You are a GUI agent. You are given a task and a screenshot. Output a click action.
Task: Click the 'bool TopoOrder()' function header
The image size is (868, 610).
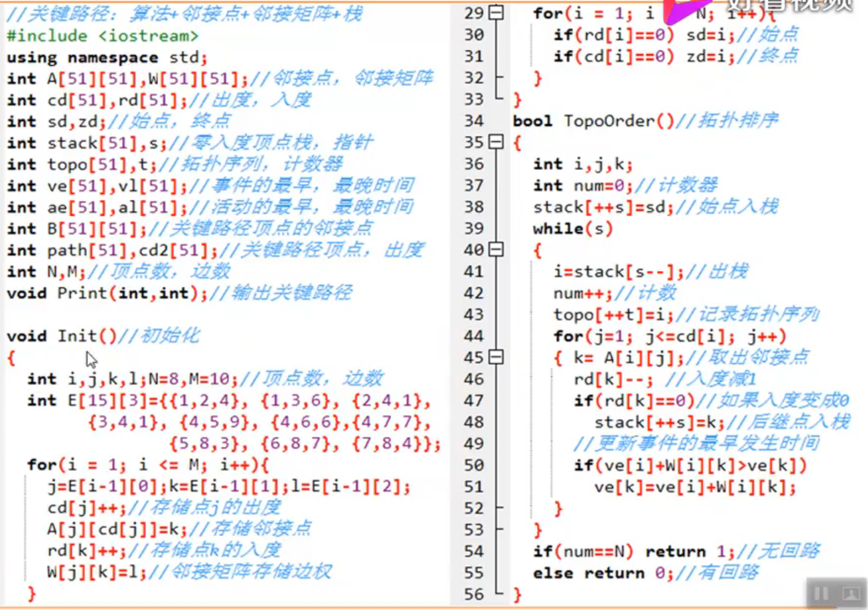click(593, 121)
